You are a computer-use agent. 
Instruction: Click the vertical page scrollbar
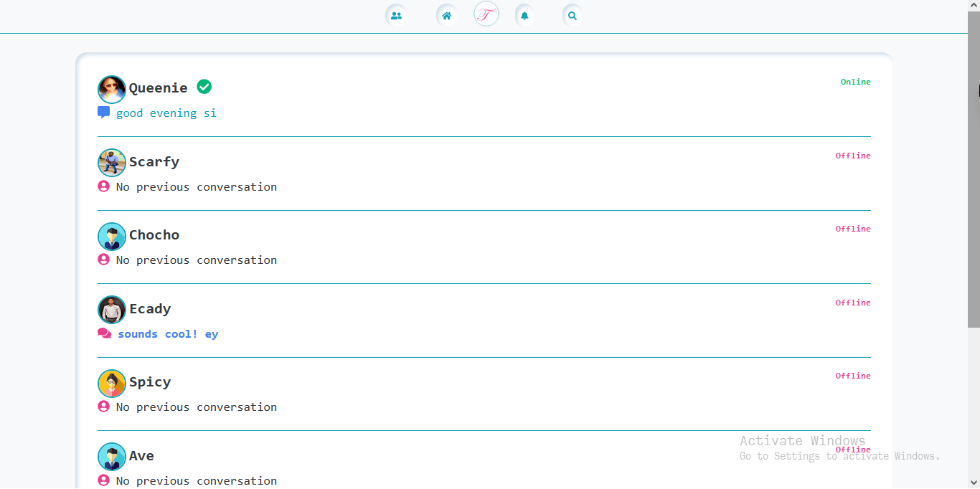pyautogui.click(x=974, y=172)
